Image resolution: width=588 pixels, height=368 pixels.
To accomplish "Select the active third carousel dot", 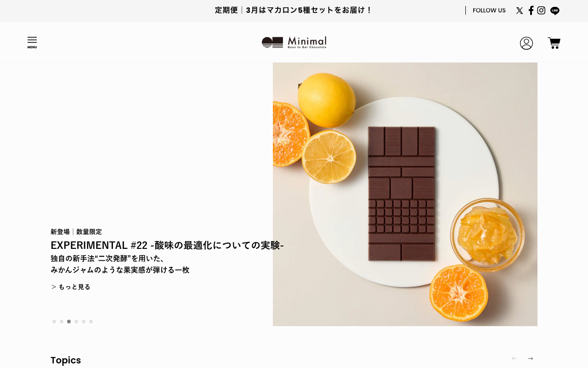I will 69,322.
